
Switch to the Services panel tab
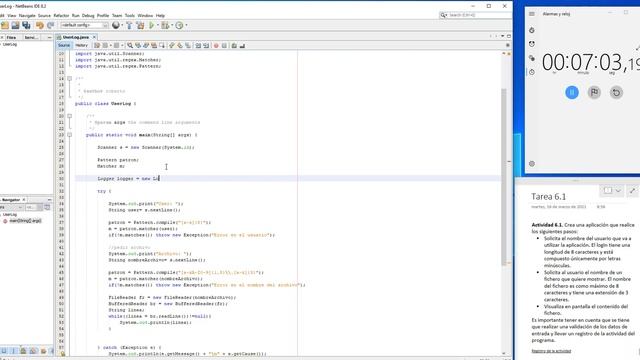[x=31, y=37]
